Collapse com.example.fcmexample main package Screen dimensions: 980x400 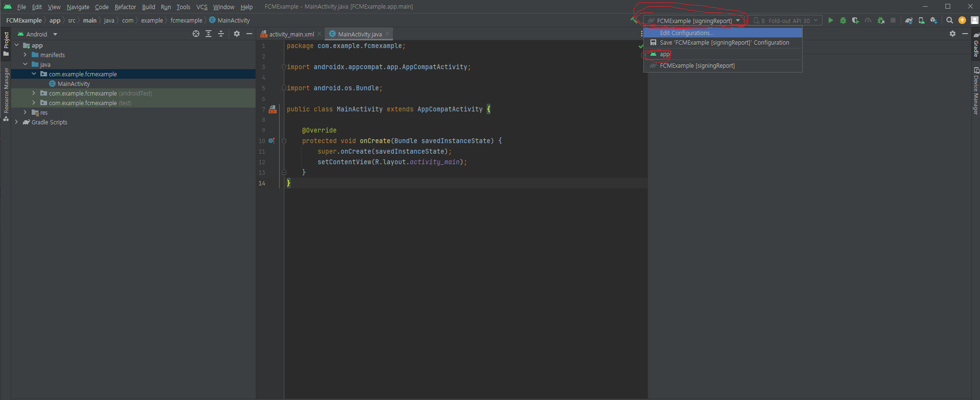coord(34,74)
